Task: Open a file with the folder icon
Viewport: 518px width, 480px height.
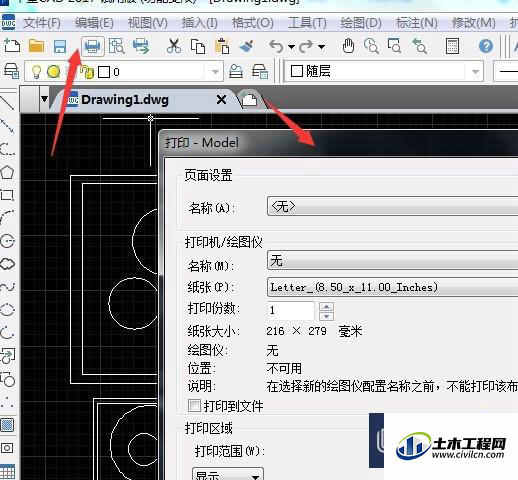Action: [x=36, y=46]
